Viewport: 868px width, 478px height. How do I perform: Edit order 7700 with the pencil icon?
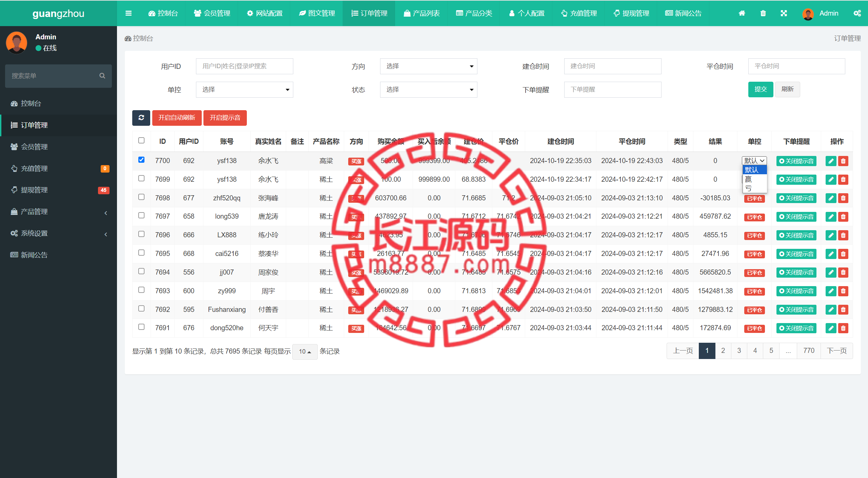tap(831, 161)
